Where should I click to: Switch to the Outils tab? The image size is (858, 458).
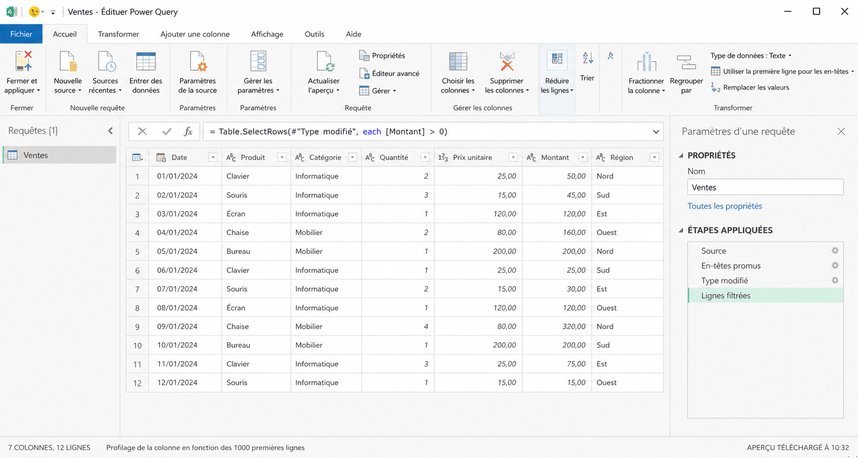coord(314,34)
